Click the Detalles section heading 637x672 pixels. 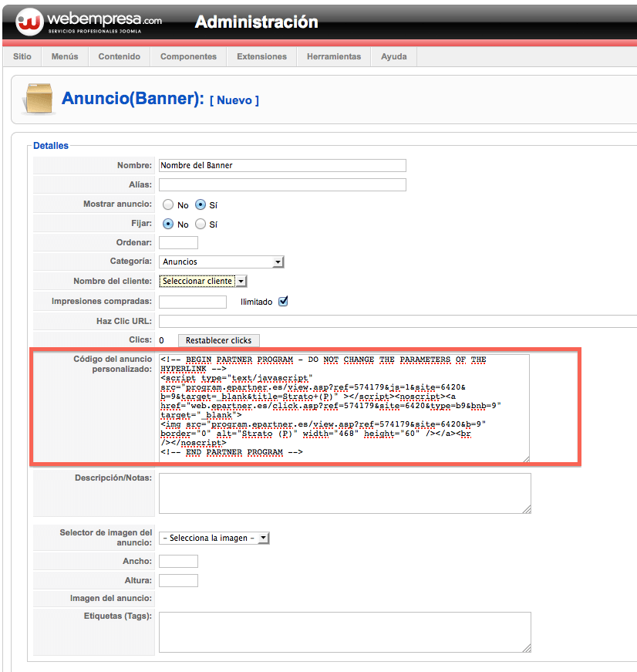point(51,146)
